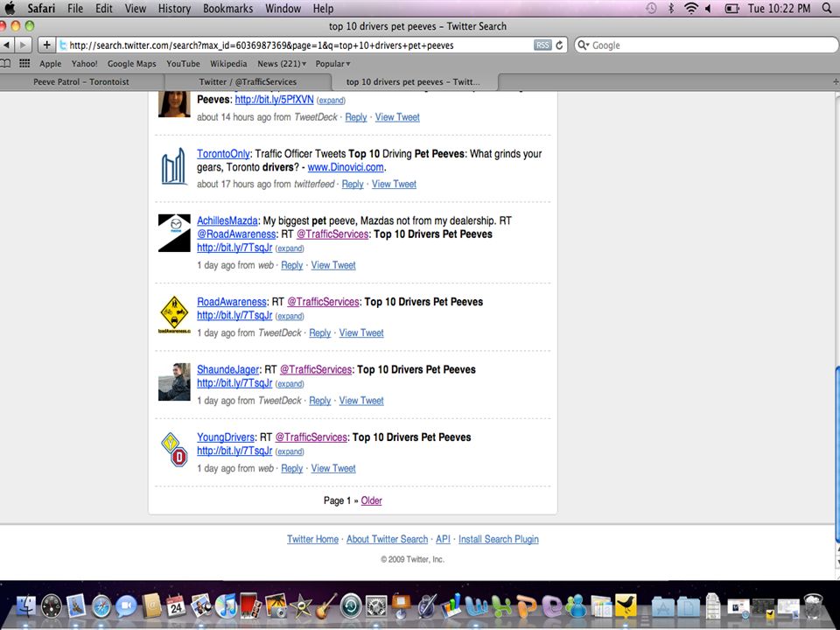This screenshot has width=840, height=630.
Task: Show all bookmarks with the book icon
Action: point(5,64)
